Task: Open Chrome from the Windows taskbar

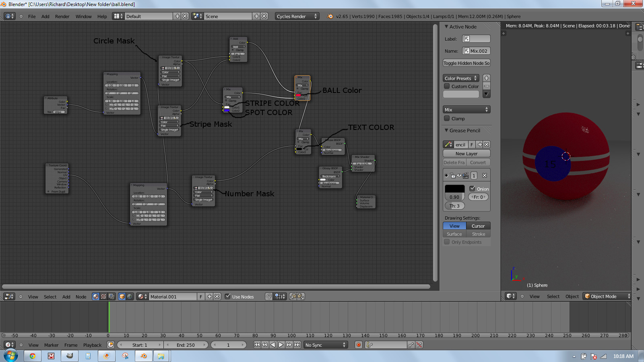Action: tap(33, 356)
